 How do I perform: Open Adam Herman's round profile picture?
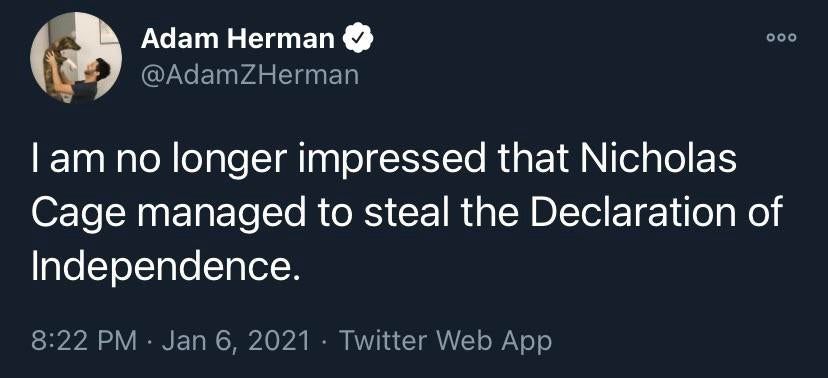[76, 56]
